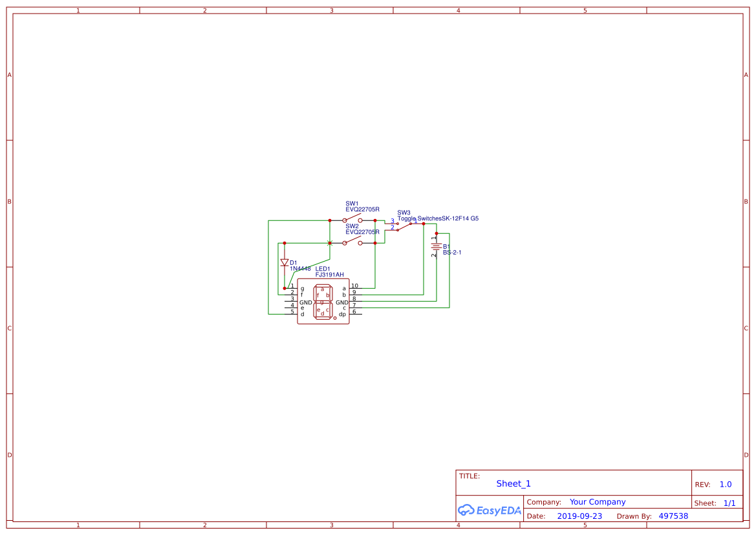The image size is (756, 535).
Task: Select the Toggle SwitchesSK-12F14 G5 label
Action: [438, 218]
